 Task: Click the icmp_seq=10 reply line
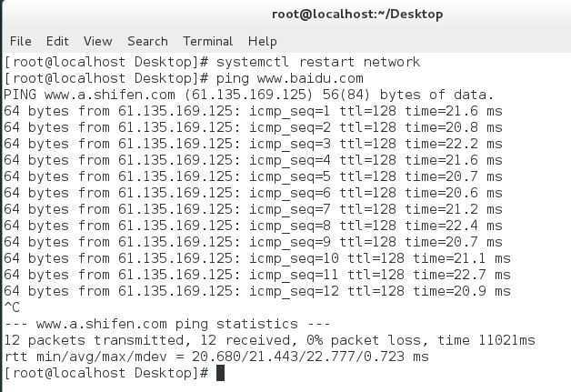point(257,258)
